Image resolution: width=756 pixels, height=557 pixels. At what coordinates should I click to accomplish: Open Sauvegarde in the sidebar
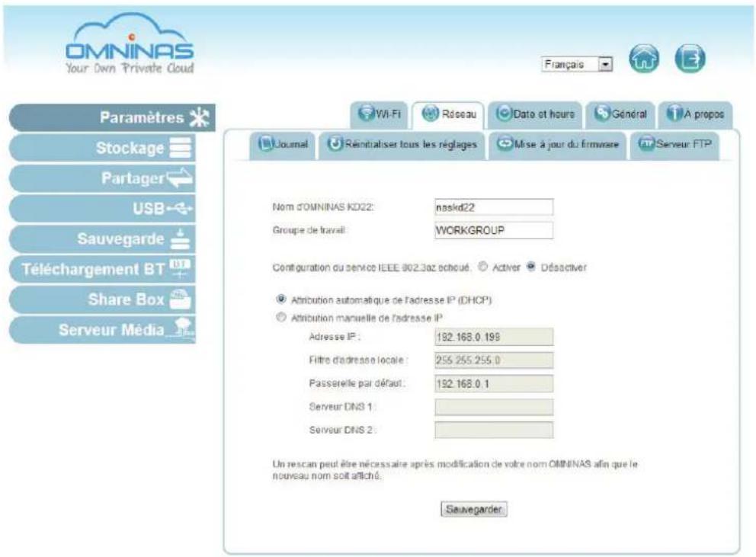click(x=102, y=238)
